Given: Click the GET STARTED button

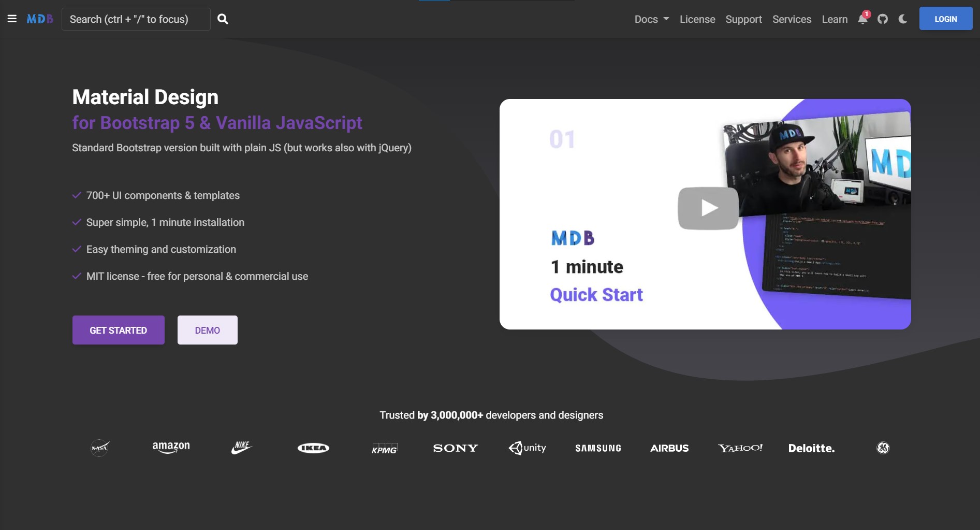Looking at the screenshot, I should pos(119,330).
